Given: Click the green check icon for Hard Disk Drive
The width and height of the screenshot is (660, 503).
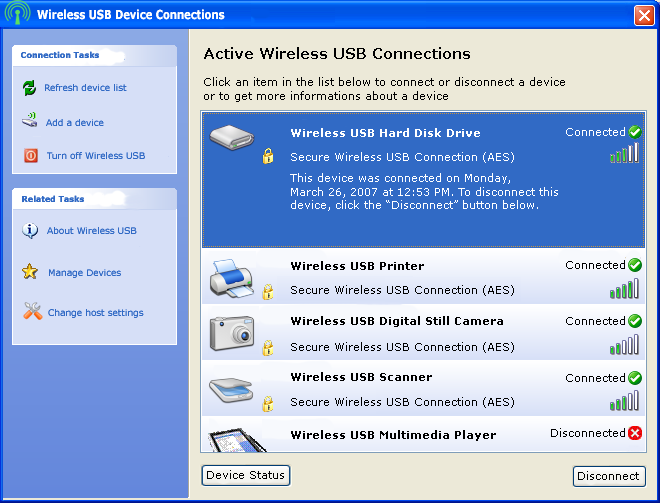Looking at the screenshot, I should pos(635,132).
